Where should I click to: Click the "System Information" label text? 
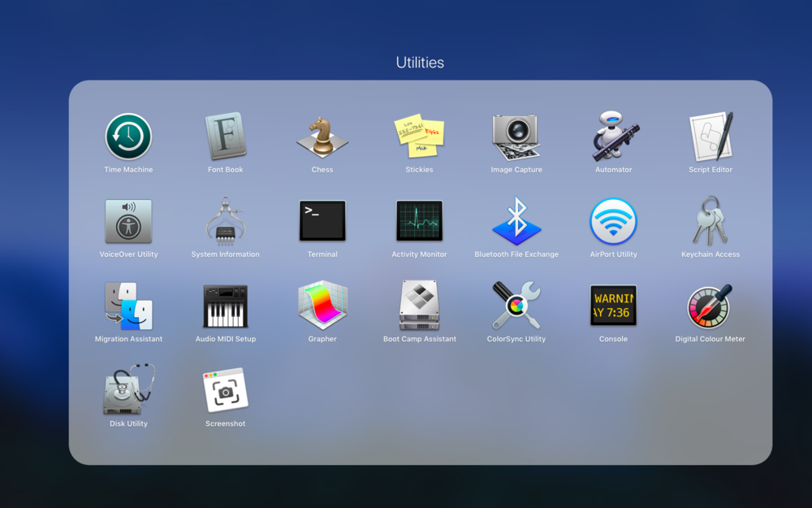tap(225, 254)
